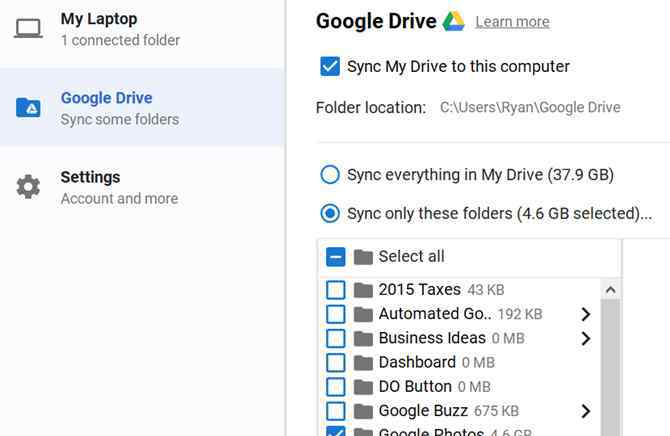Select Sync only these folders option
This screenshot has height=436, width=670.
coord(330,213)
